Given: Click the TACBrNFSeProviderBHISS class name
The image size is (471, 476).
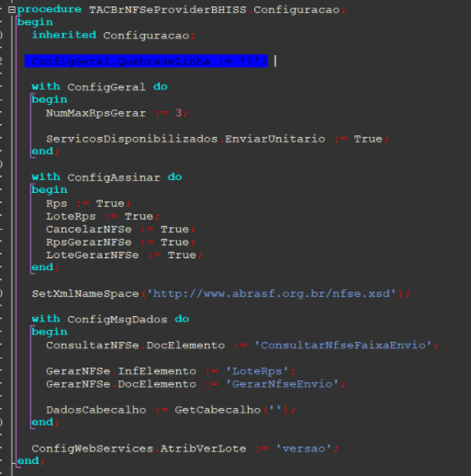Looking at the screenshot, I should pyautogui.click(x=168, y=10).
